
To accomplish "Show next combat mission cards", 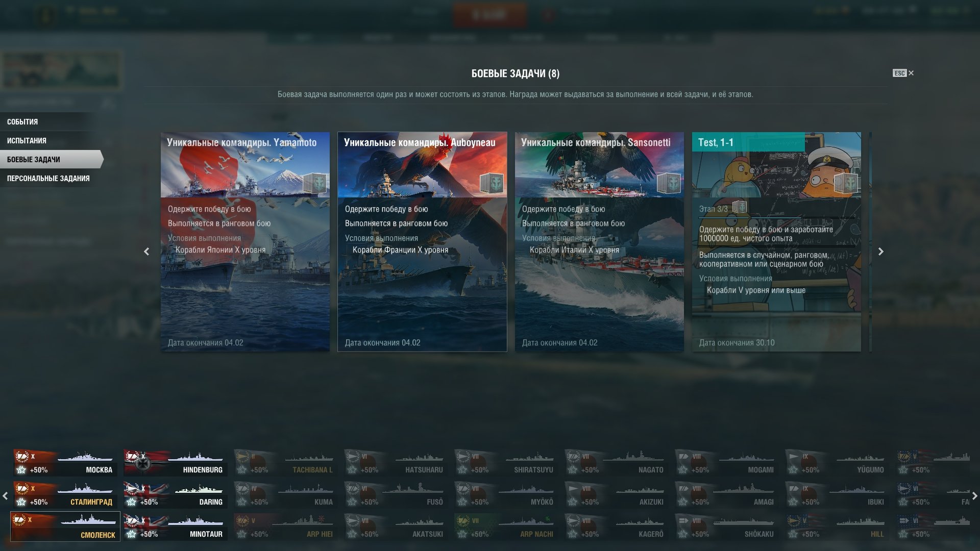I will 880,252.
